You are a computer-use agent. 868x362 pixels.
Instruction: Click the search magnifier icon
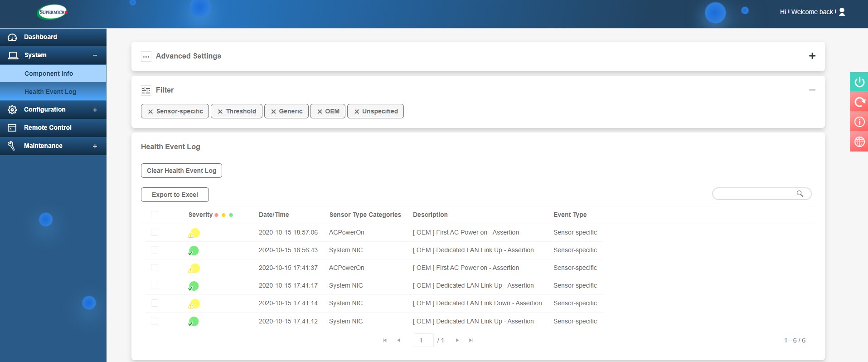pos(800,194)
